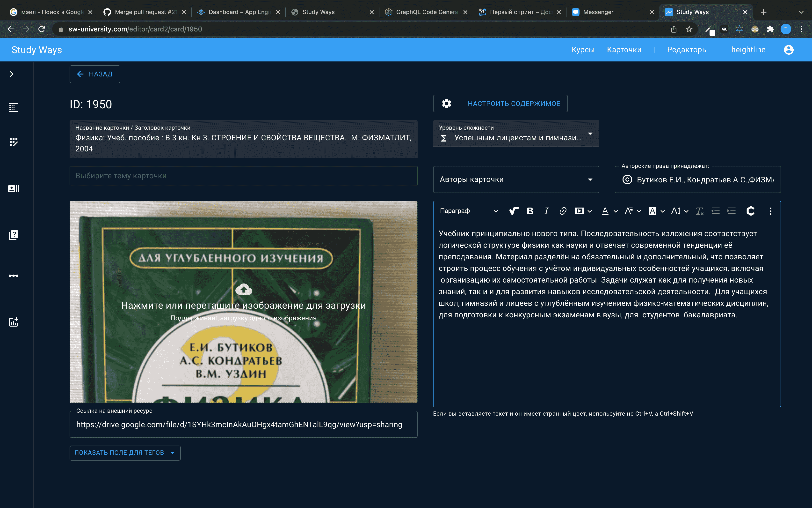Open the contacts card sidebar icon
812x508 pixels.
[x=14, y=188]
